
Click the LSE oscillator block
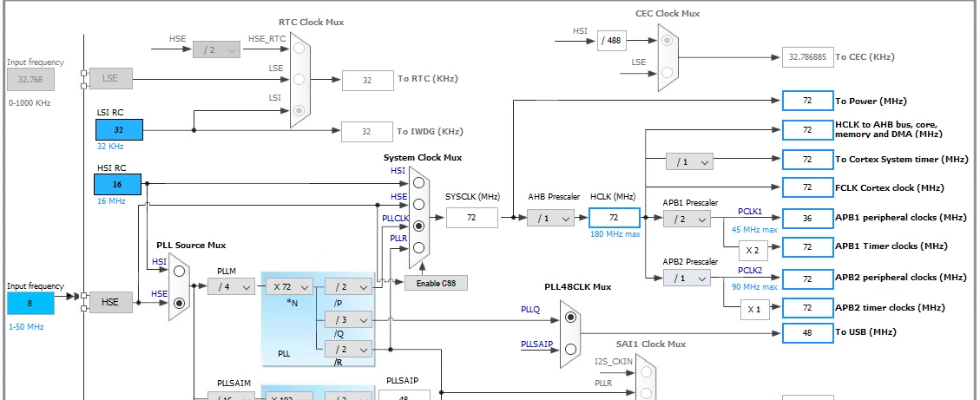(x=110, y=78)
